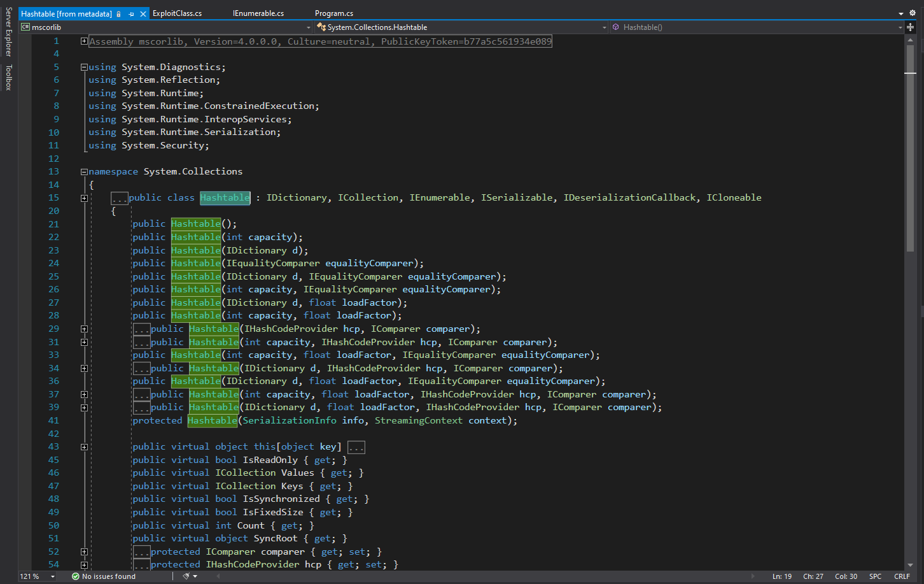Click using System.Security on line 11
The width and height of the screenshot is (924, 584).
coord(149,145)
